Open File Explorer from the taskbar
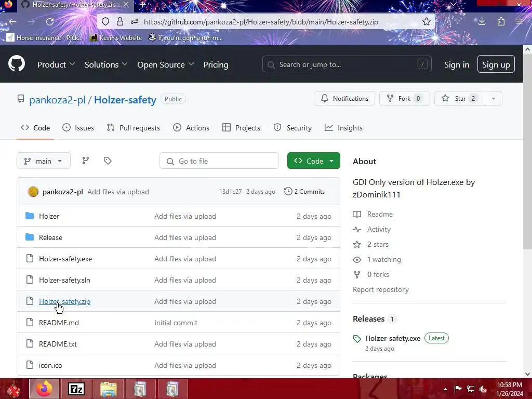 (108, 389)
